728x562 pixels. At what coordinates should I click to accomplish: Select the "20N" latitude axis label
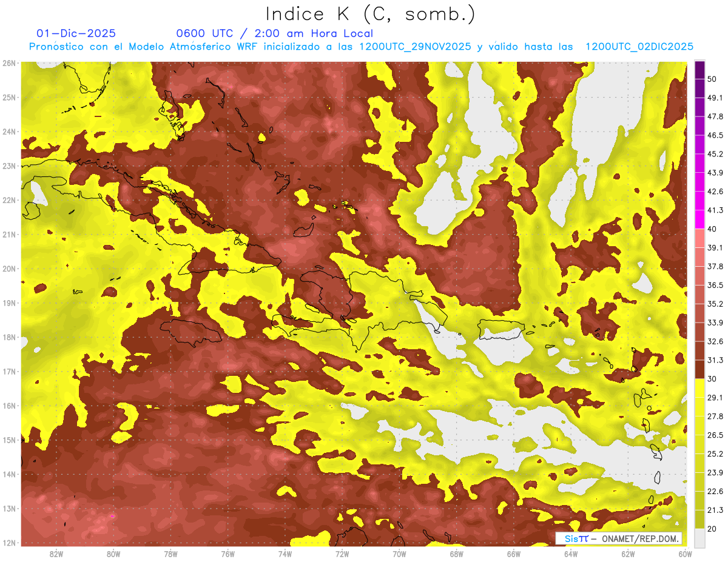tap(9, 269)
